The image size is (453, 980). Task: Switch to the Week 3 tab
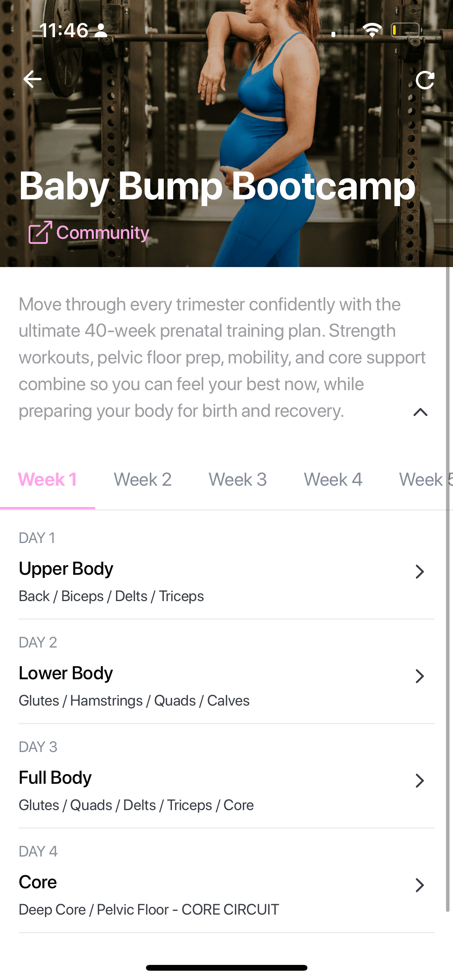[x=238, y=480]
